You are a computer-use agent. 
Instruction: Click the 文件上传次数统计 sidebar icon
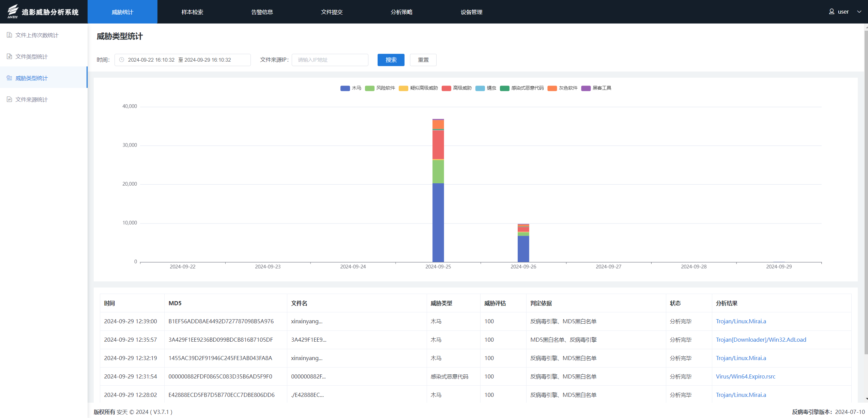click(x=10, y=35)
